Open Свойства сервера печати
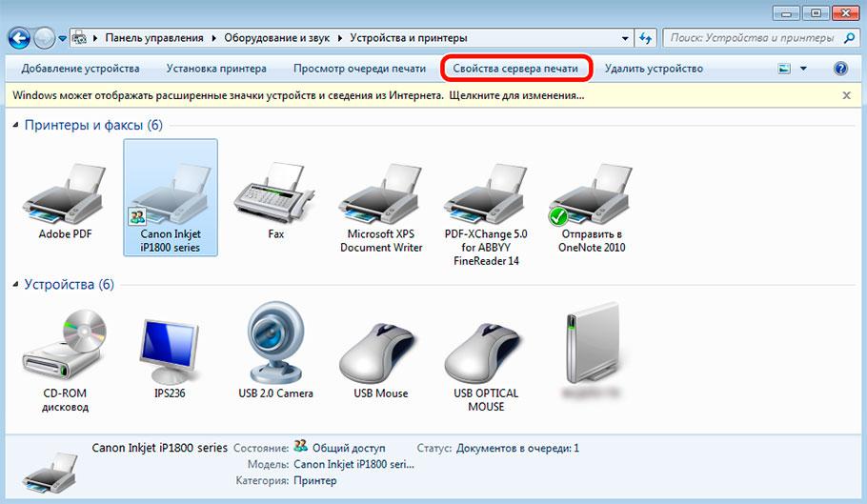The image size is (867, 504). [x=515, y=69]
